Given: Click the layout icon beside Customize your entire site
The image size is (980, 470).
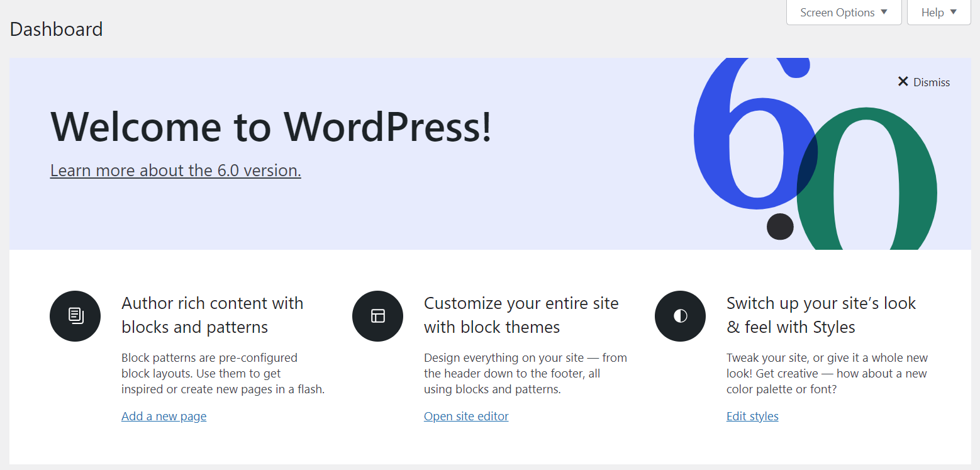Looking at the screenshot, I should point(377,316).
